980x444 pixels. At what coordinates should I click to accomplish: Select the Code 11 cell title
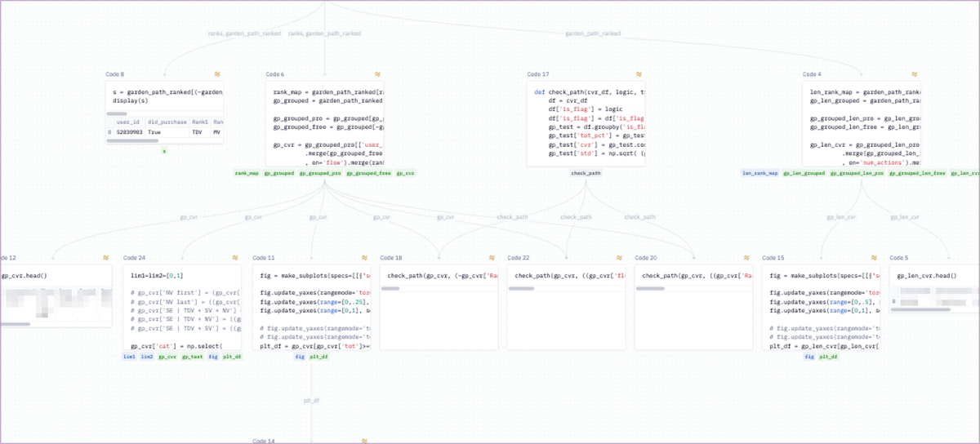(264, 257)
